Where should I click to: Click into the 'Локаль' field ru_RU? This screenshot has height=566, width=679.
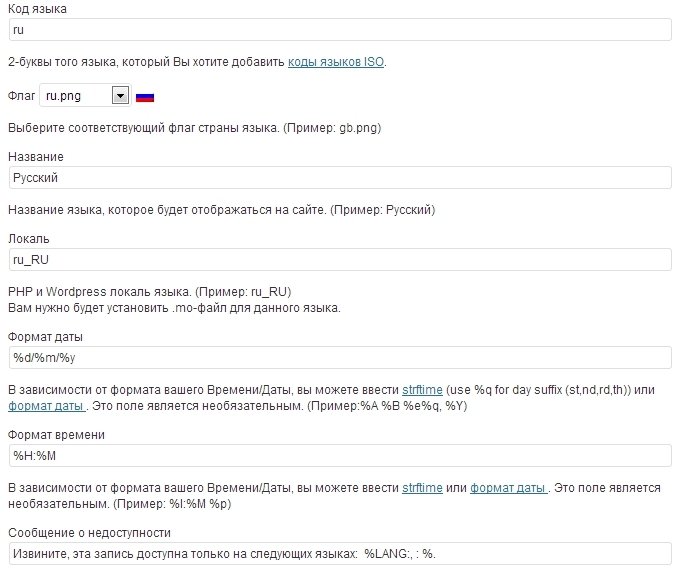point(340,259)
